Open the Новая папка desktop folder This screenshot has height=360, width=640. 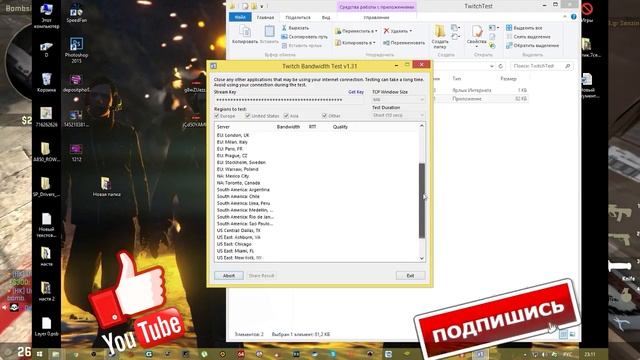106,187
